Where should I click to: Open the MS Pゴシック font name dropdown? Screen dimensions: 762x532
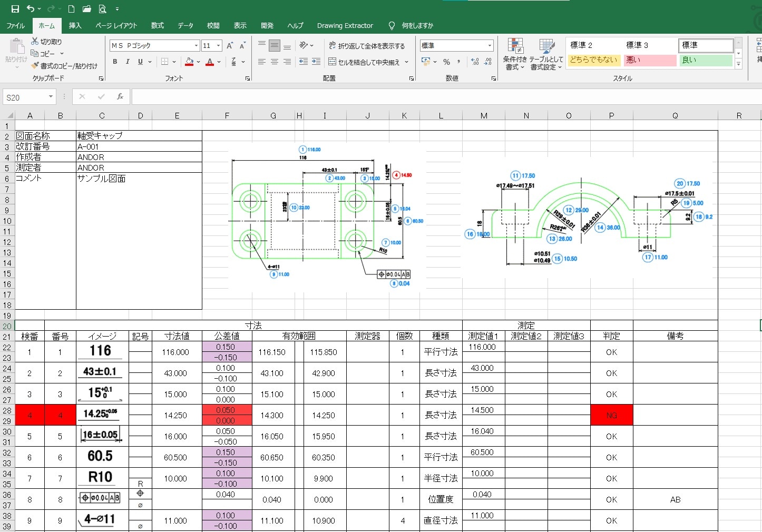196,46
